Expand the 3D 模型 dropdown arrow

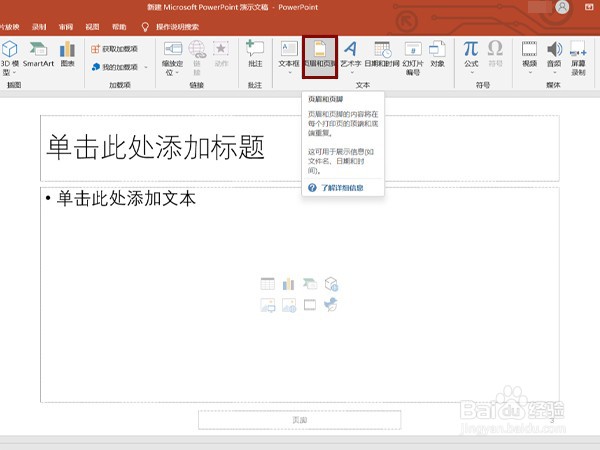tap(15, 72)
